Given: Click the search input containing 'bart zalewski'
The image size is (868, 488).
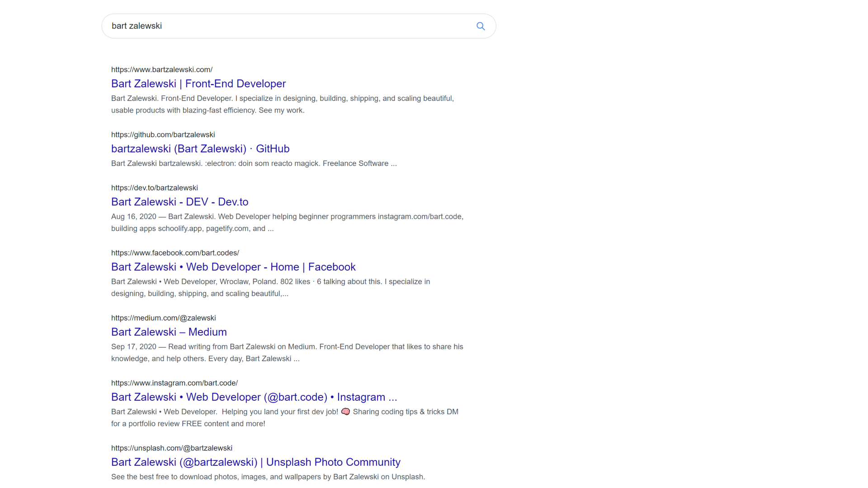Looking at the screenshot, I should tap(289, 26).
